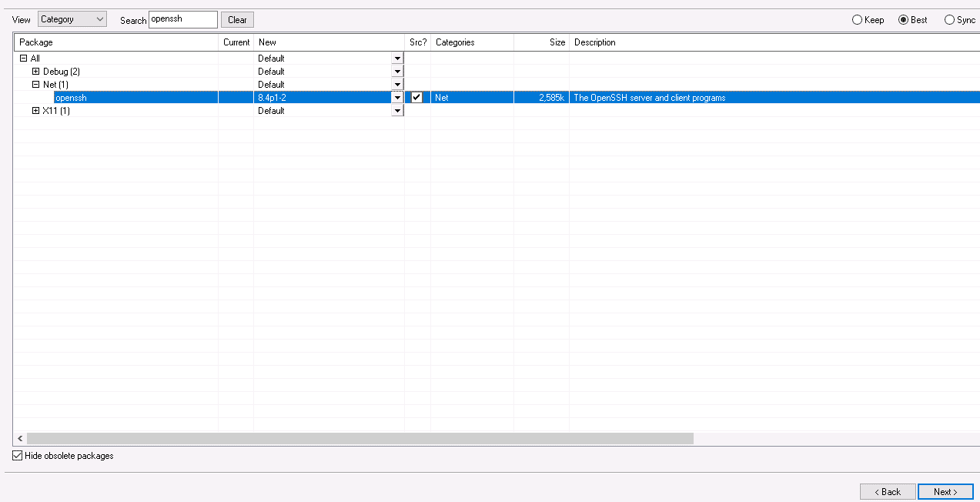This screenshot has width=980, height=502.
Task: Toggle Hide obsolete packages checkbox
Action: (18, 456)
